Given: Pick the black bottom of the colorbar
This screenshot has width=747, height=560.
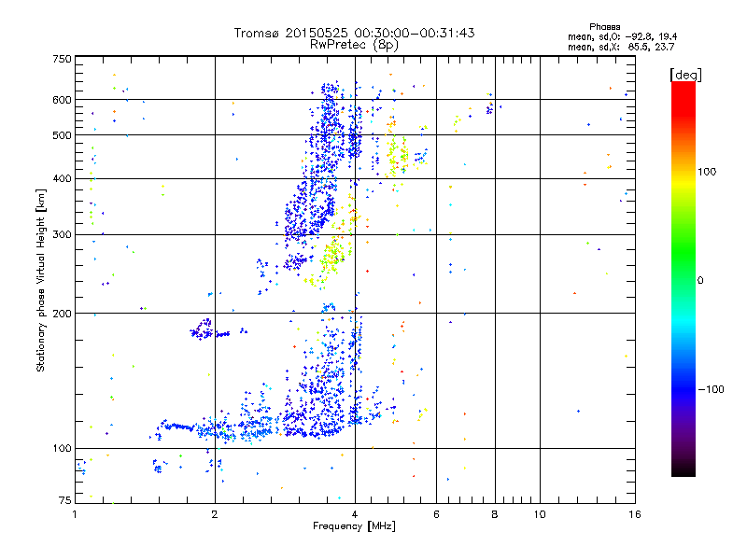Looking at the screenshot, I should coord(684,469).
